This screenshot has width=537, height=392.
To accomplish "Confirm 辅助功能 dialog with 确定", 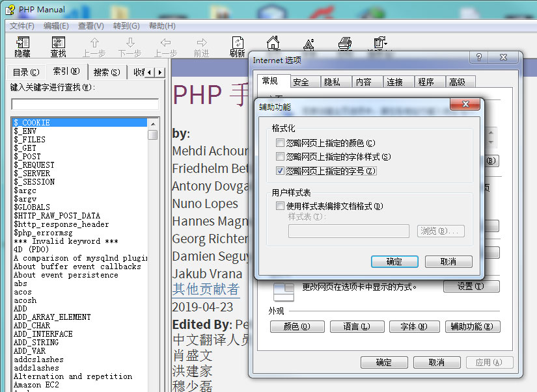I will (x=394, y=262).
